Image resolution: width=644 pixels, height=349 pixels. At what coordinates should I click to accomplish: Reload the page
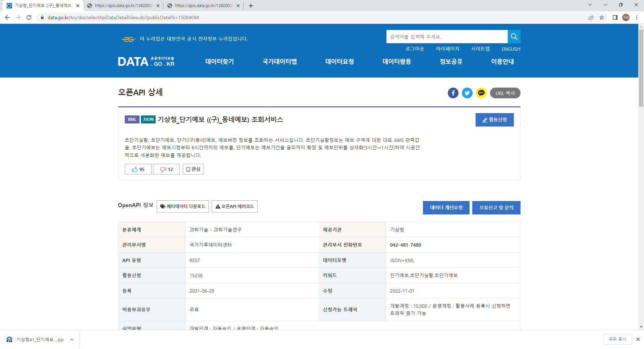pyautogui.click(x=29, y=17)
